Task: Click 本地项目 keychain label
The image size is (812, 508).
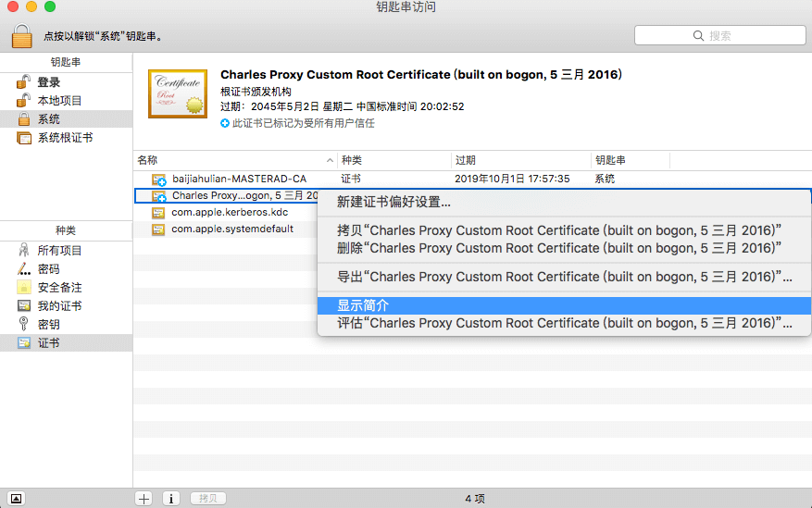Action: (59, 100)
